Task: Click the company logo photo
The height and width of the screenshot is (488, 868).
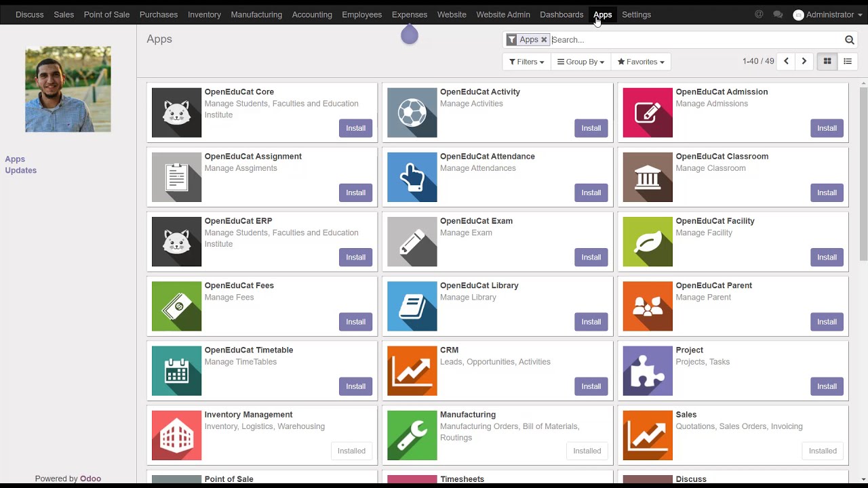Action: (x=68, y=89)
